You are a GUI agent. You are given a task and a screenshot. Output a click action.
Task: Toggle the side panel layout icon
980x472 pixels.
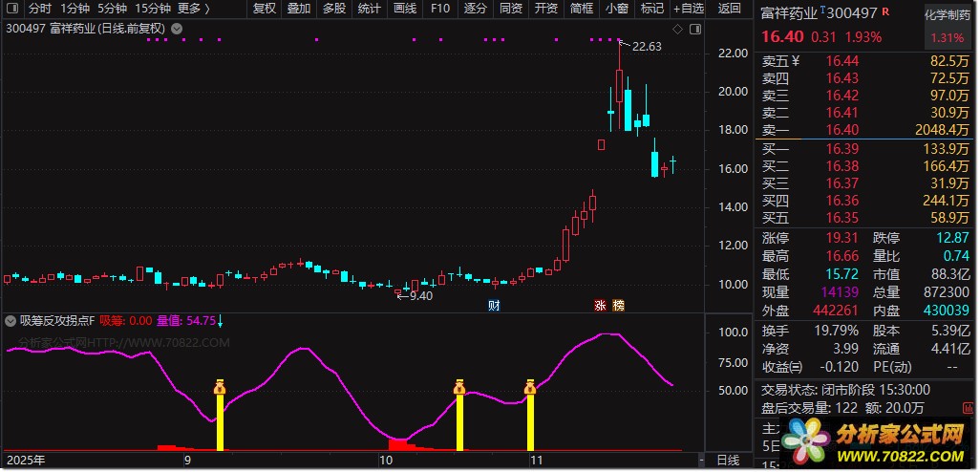(694, 29)
